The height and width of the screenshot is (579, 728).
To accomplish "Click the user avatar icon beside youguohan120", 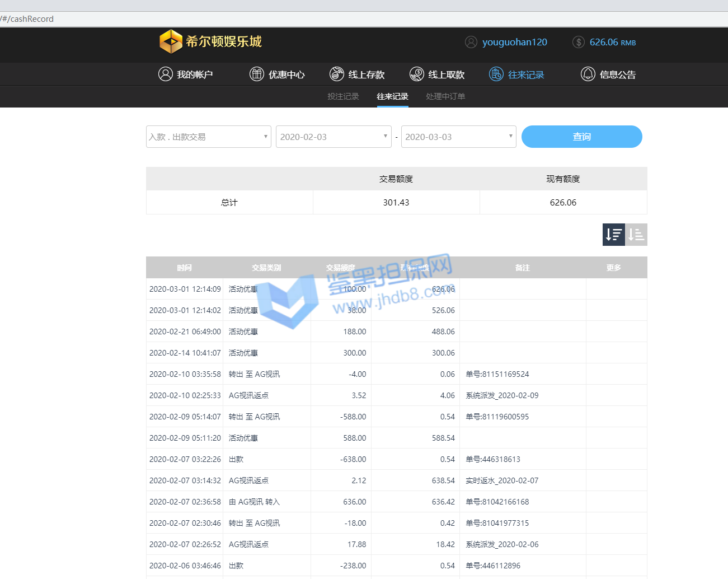I will pyautogui.click(x=471, y=42).
